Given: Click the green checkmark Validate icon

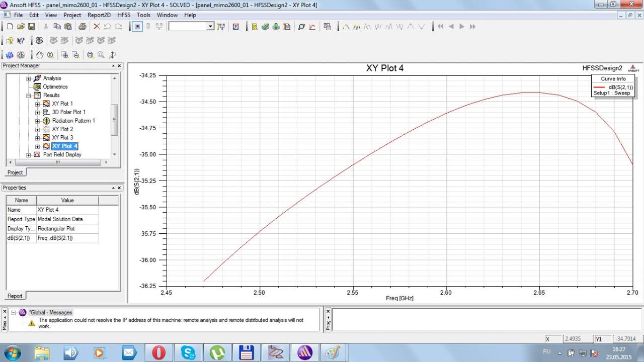Looking at the screenshot, I should pos(265,27).
